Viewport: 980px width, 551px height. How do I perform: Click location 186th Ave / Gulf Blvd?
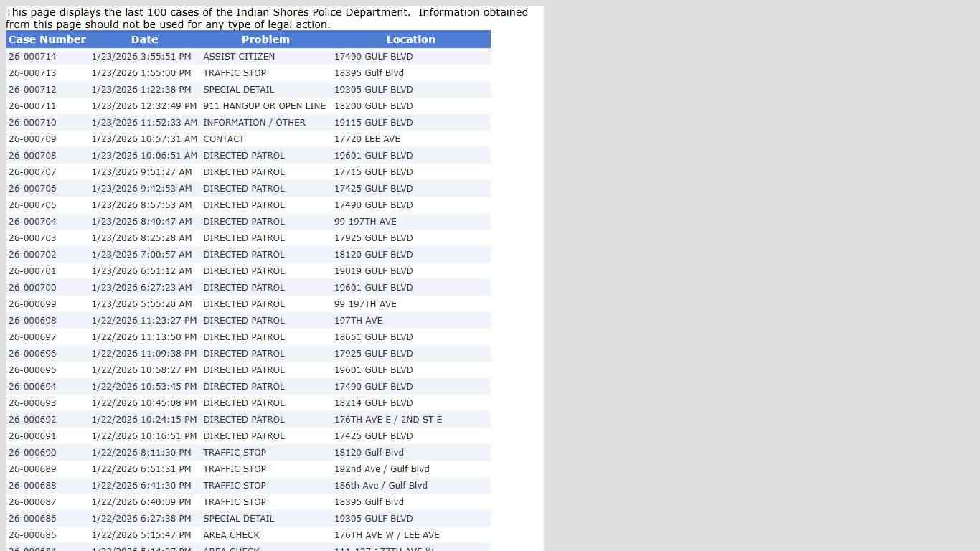381,486
